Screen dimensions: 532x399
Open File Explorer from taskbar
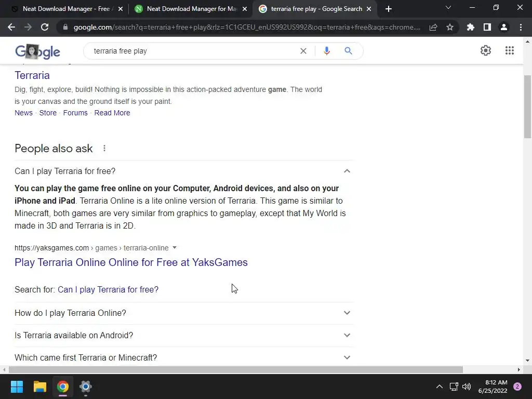coord(39,387)
